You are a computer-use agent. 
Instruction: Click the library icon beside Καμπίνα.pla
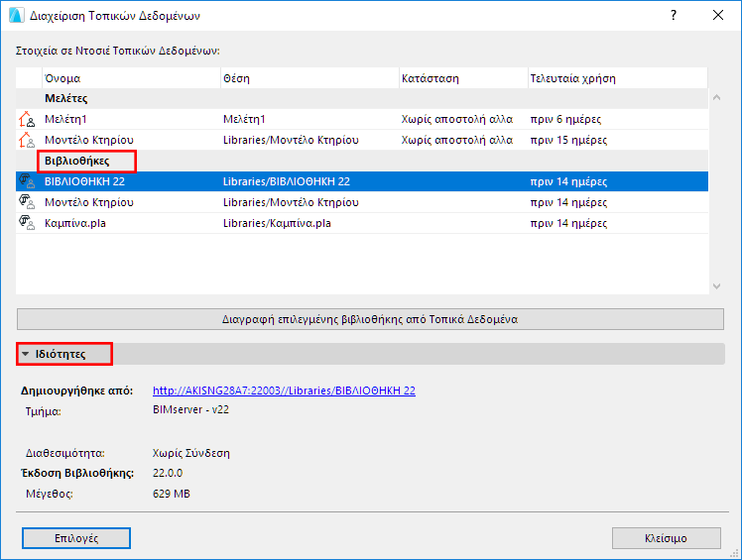27,223
